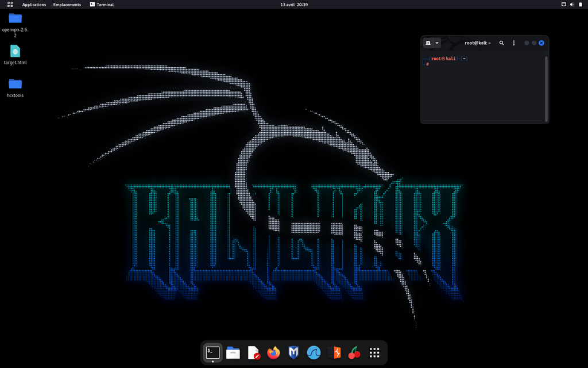Screen dimensions: 588x368
Task: Launch Burp Suite from the dock
Action: point(334,352)
